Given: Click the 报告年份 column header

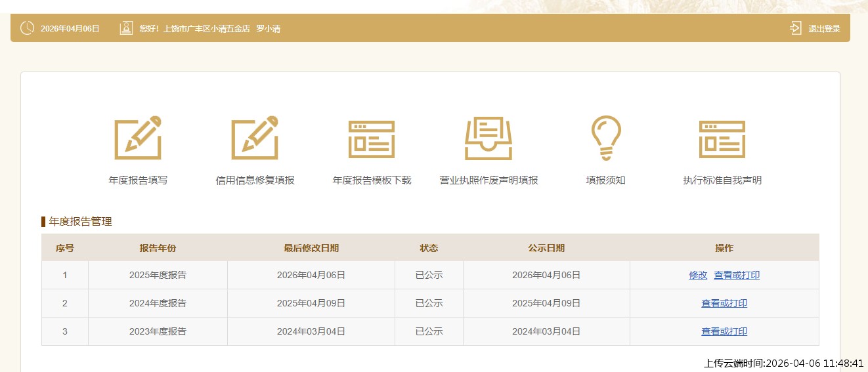Looking at the screenshot, I should coord(158,248).
